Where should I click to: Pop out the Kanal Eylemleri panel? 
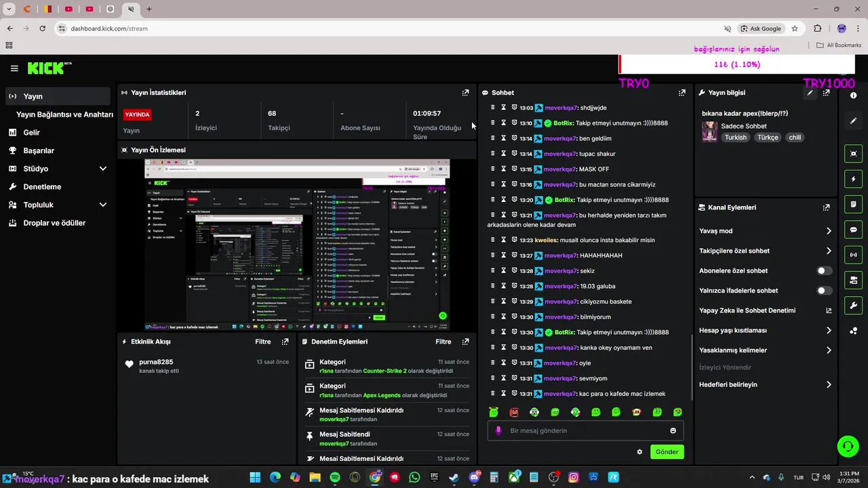click(x=826, y=207)
